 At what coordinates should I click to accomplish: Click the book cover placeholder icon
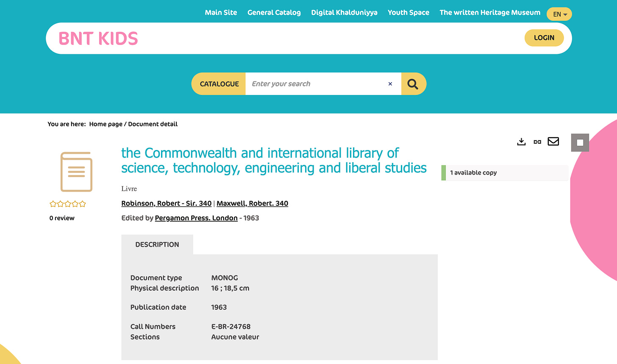tap(76, 172)
